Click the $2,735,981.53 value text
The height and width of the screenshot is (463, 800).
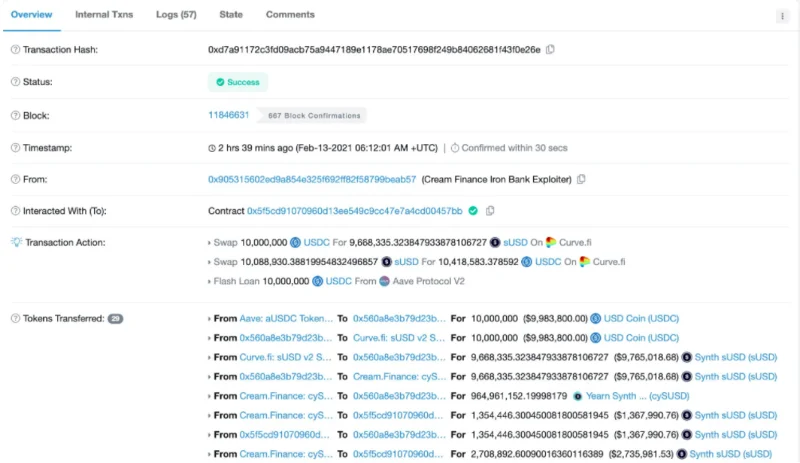point(641,454)
